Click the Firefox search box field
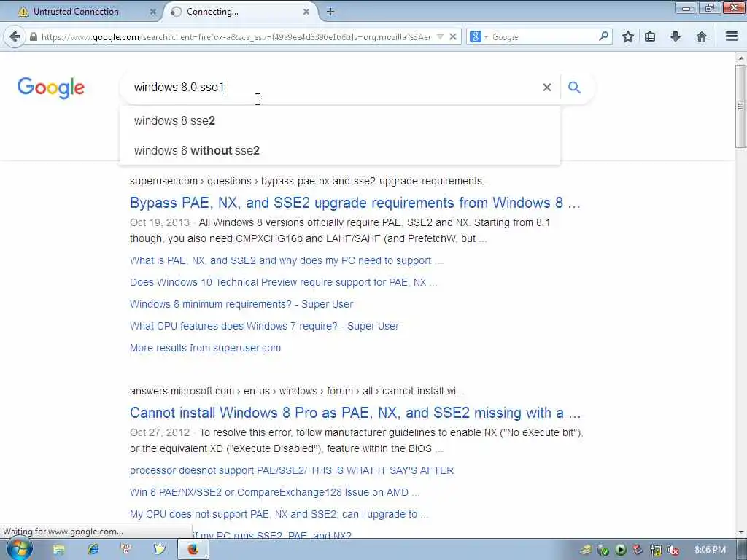Screen dimensions: 747x560 coord(543,36)
